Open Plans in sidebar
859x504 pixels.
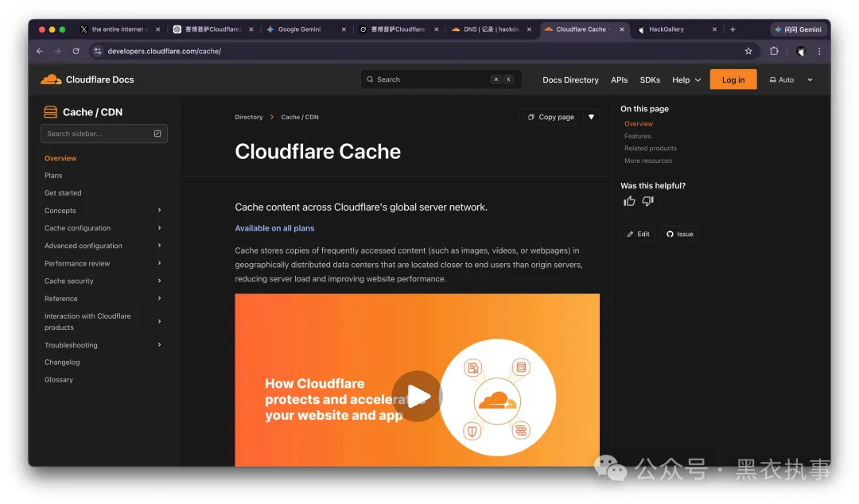click(x=53, y=176)
